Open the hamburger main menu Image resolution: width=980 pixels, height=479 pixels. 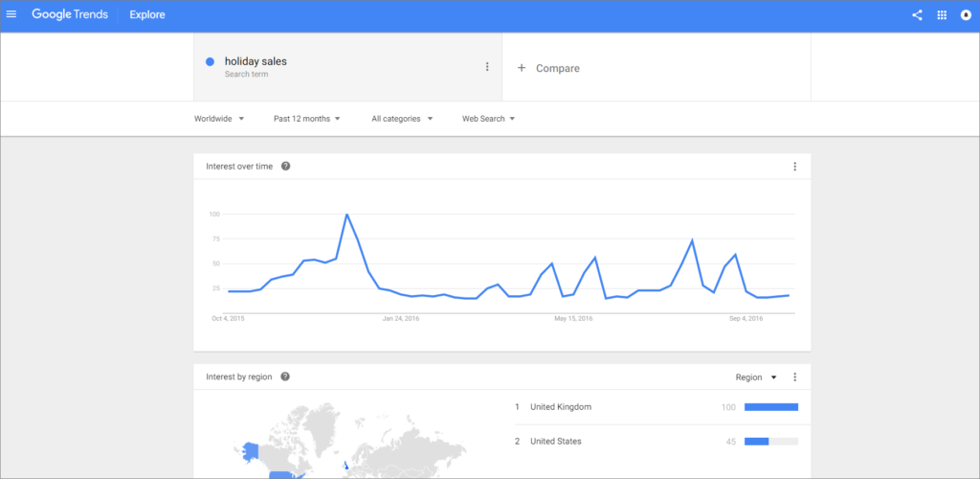(11, 14)
